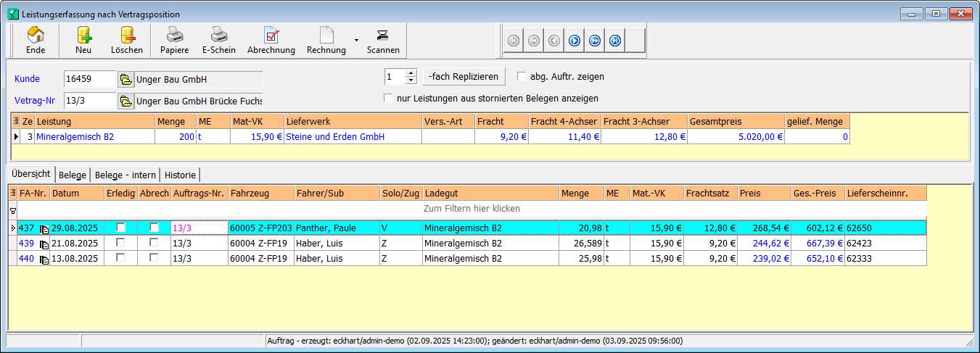Open the Historie tab
This screenshot has width=980, height=353.
click(x=180, y=175)
